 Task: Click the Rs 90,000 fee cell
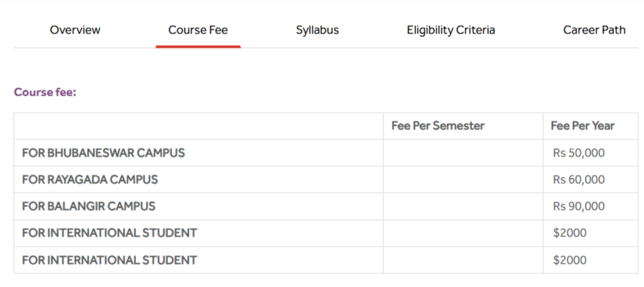pyautogui.click(x=578, y=206)
